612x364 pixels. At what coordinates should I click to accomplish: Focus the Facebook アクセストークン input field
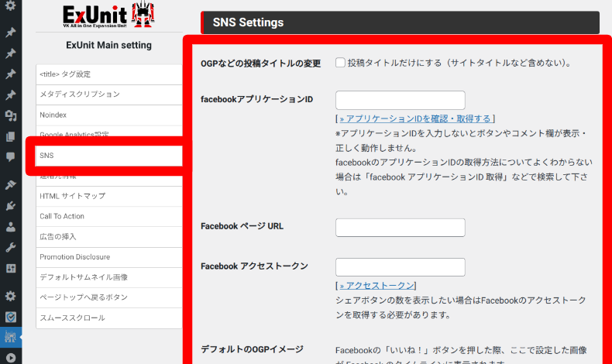pyautogui.click(x=400, y=267)
